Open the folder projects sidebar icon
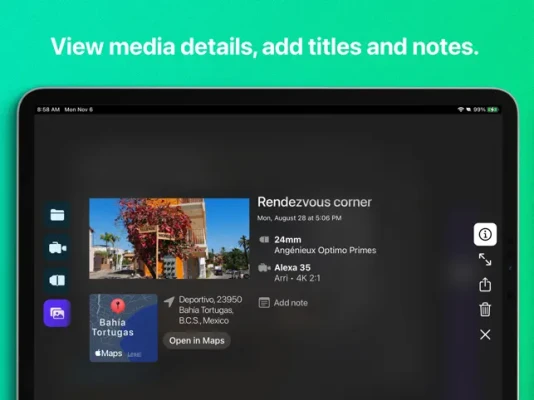Image resolution: width=534 pixels, height=400 pixels. 57,215
